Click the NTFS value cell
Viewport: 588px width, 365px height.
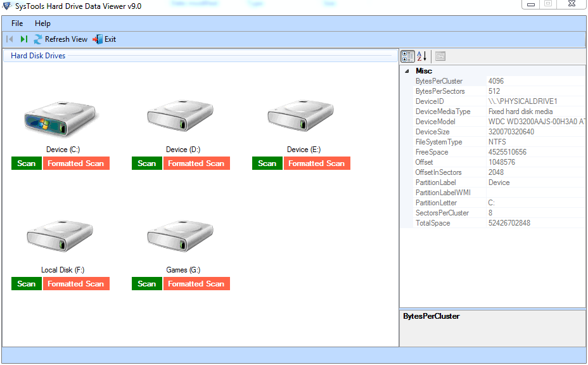[536, 142]
